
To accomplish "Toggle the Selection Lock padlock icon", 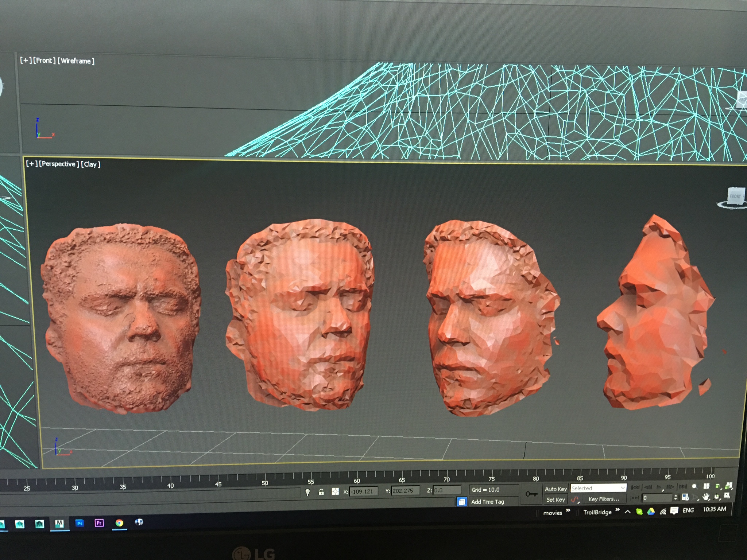I will tap(321, 492).
